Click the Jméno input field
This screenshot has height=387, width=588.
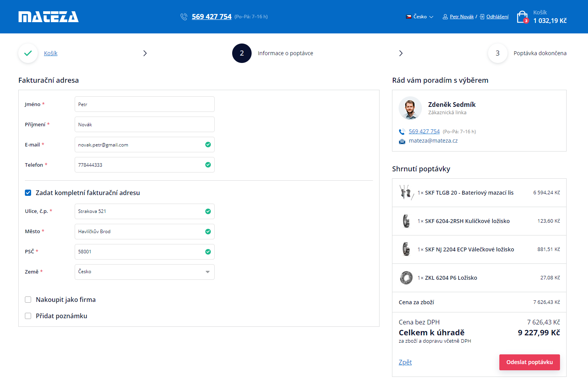click(145, 104)
